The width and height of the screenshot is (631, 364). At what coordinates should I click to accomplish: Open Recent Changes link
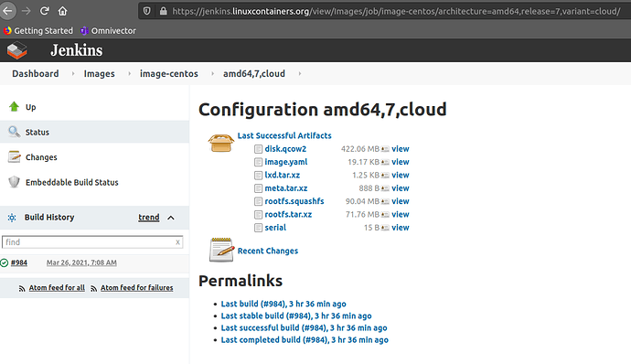tap(268, 251)
